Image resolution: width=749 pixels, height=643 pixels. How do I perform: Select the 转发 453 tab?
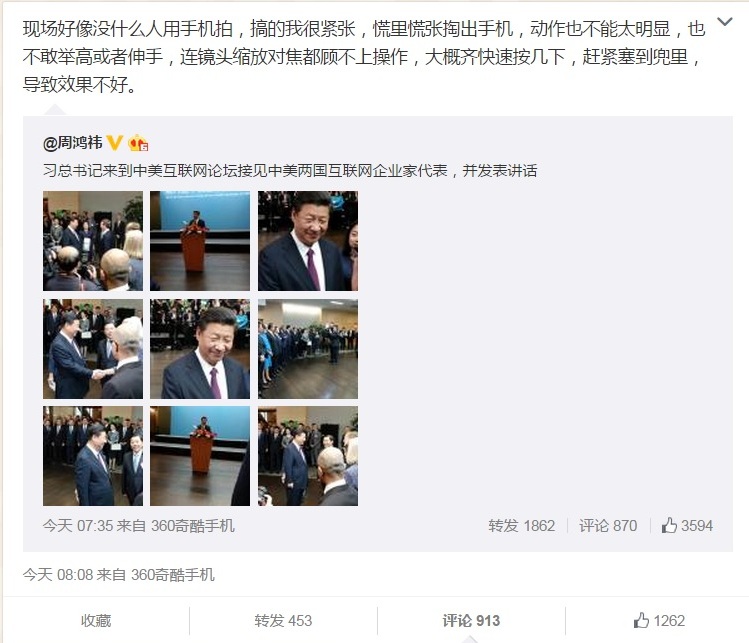(x=283, y=621)
